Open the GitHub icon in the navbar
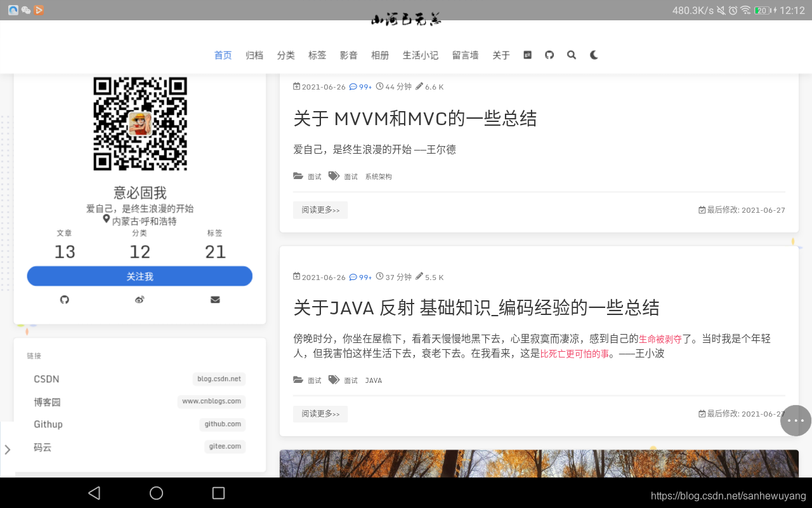812x508 pixels. pyautogui.click(x=549, y=55)
